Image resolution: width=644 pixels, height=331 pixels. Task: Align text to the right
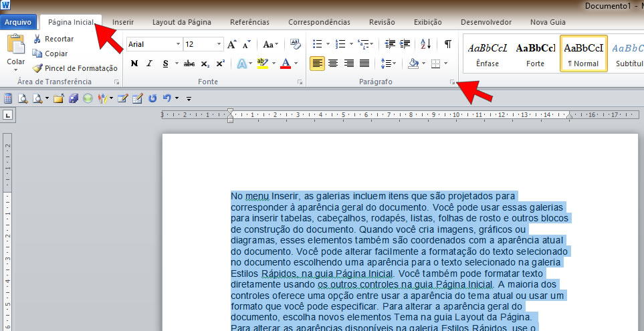[348, 64]
